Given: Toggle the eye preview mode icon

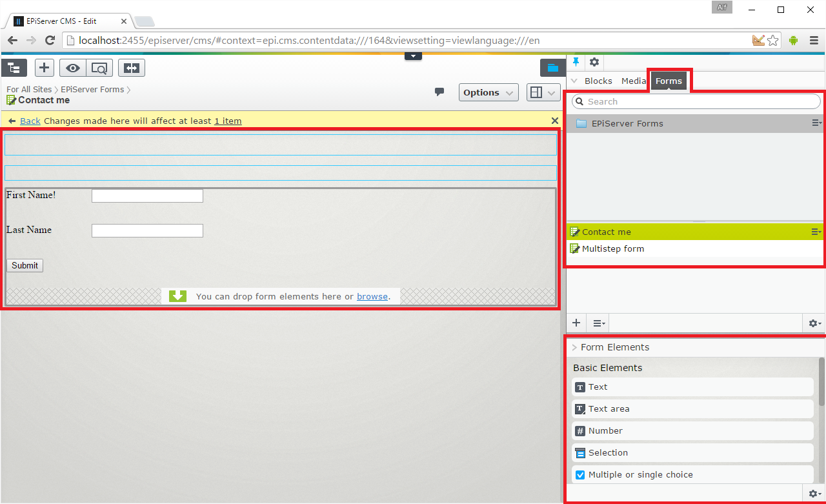Looking at the screenshot, I should 73,68.
